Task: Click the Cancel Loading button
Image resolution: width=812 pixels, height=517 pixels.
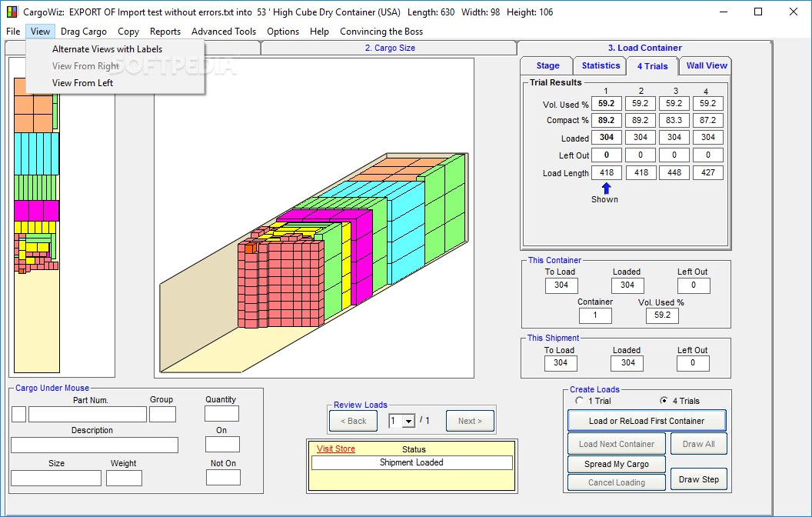Action: tap(616, 482)
